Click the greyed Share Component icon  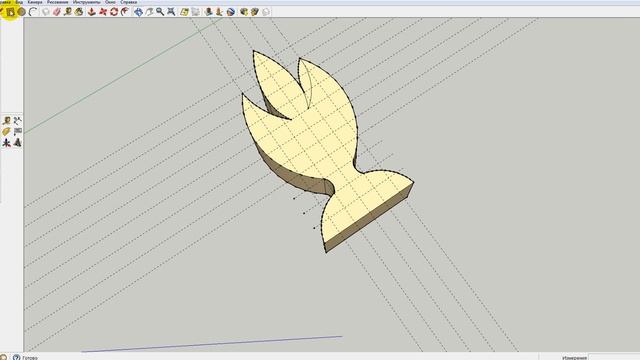pyautogui.click(x=266, y=12)
